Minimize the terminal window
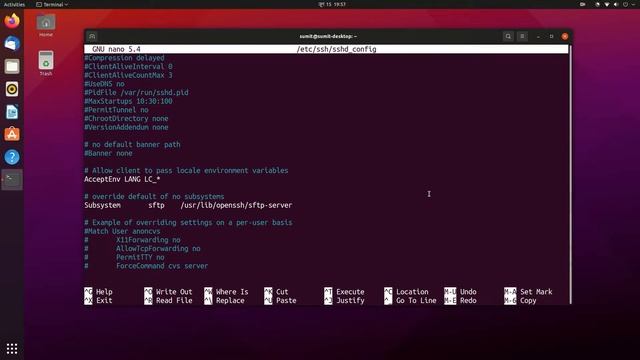 pyautogui.click(x=538, y=36)
